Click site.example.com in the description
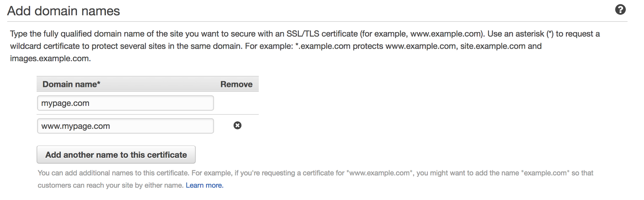 point(493,46)
